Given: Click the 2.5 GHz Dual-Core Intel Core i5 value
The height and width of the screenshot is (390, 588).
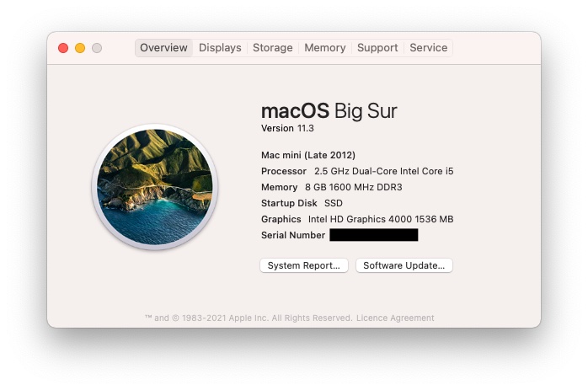Looking at the screenshot, I should coord(384,171).
